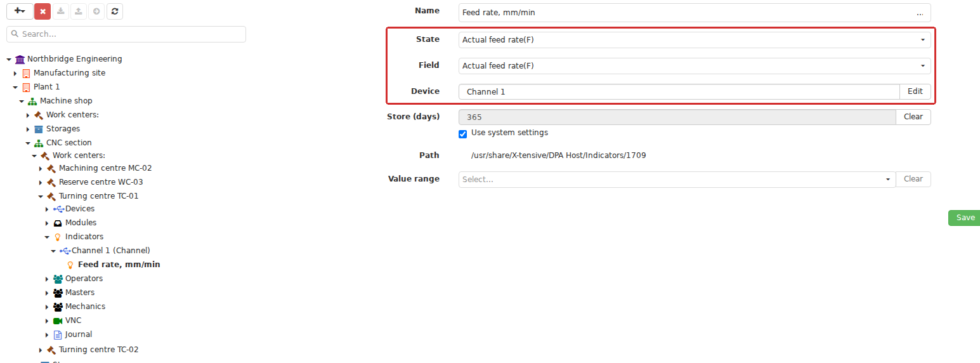Image resolution: width=980 pixels, height=363 pixels.
Task: Uncheck Use system settings checkbox
Action: [463, 134]
